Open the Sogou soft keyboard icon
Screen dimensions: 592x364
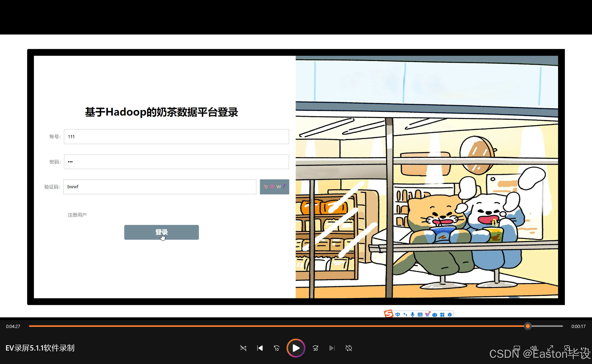(420, 315)
